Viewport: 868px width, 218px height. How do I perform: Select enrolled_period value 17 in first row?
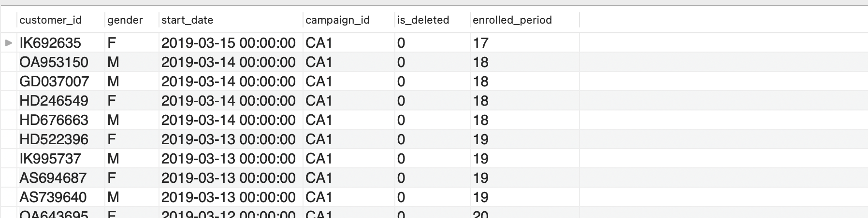[524, 43]
